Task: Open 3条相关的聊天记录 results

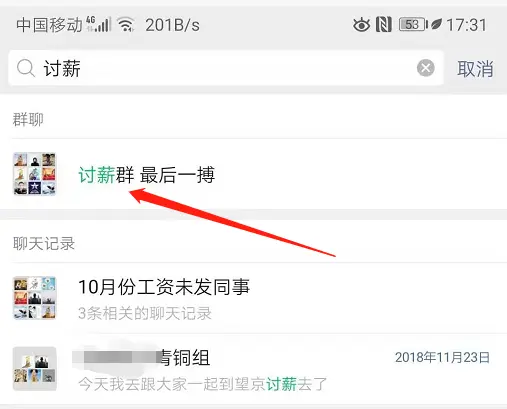Action: pos(145,313)
